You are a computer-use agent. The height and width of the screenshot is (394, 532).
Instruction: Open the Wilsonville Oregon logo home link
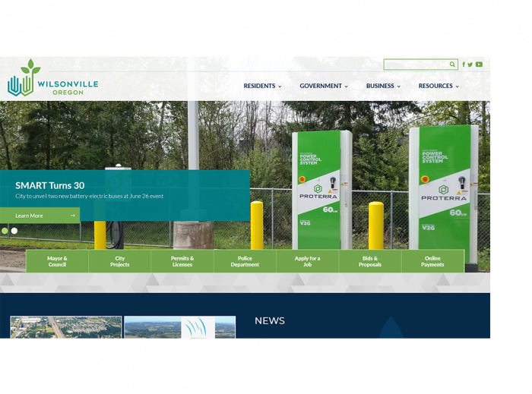[53, 78]
